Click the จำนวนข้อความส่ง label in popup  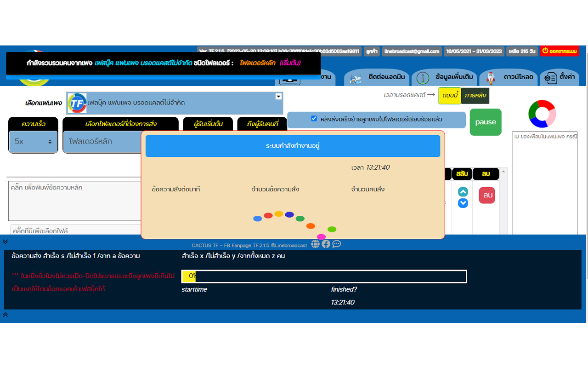coord(275,189)
